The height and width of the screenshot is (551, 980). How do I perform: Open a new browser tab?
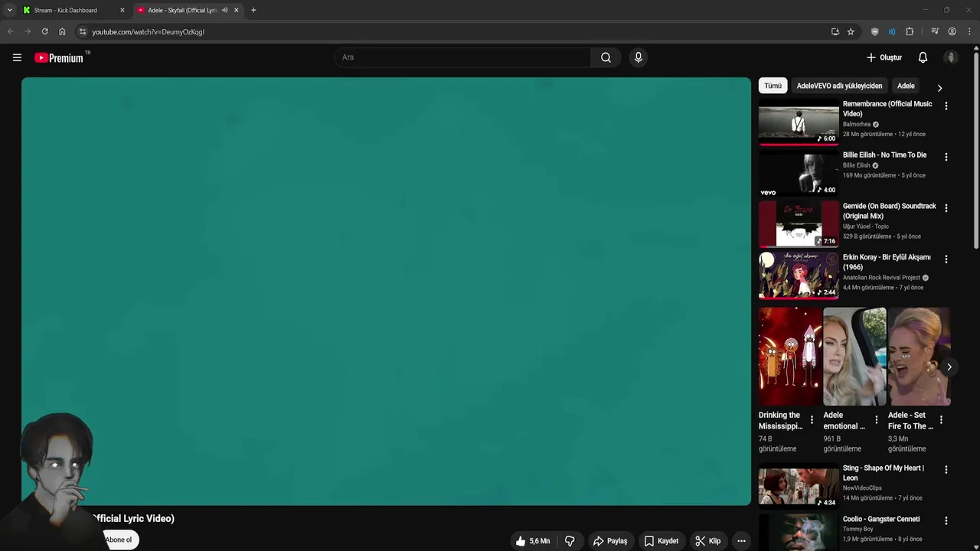pos(253,10)
